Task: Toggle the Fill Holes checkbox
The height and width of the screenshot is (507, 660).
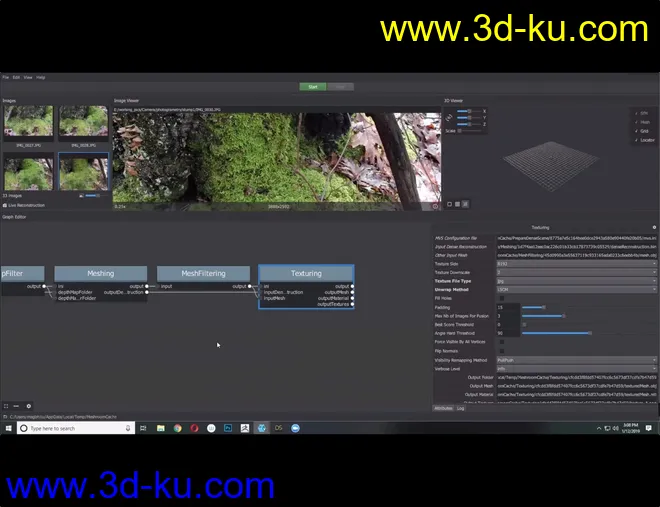Action: coord(502,298)
